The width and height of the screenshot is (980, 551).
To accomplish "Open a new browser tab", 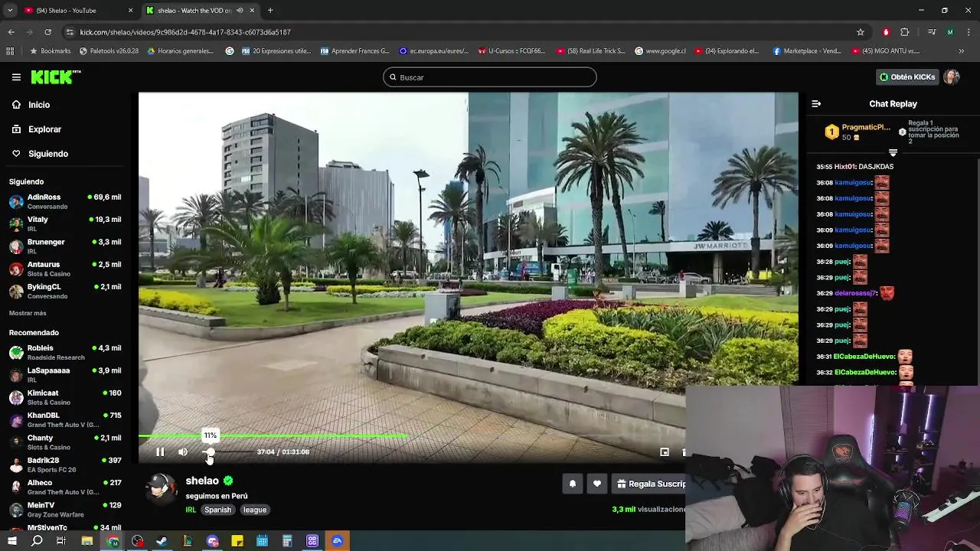I will [270, 11].
